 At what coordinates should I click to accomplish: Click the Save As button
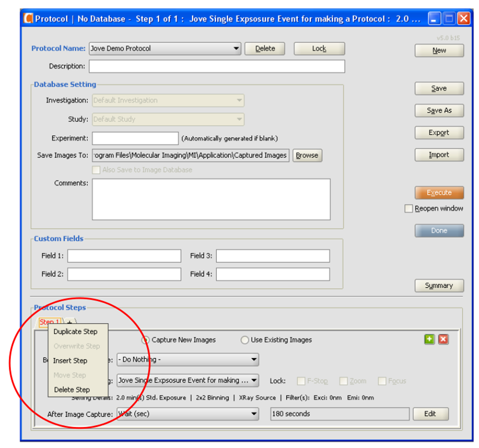(439, 111)
